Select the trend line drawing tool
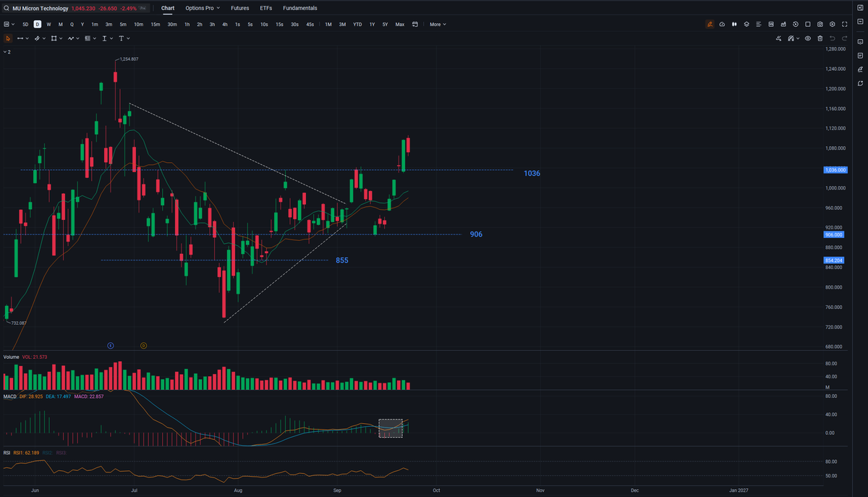This screenshot has height=497, width=868. pyautogui.click(x=20, y=38)
